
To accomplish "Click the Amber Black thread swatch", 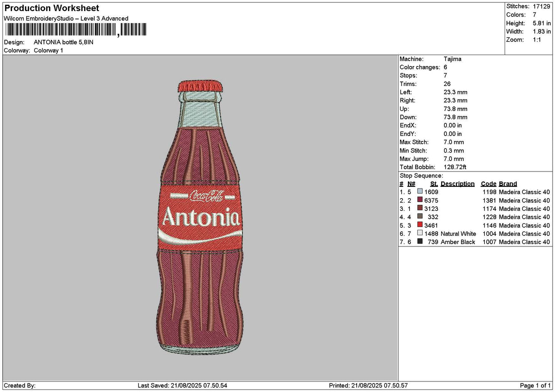I will 420,242.
